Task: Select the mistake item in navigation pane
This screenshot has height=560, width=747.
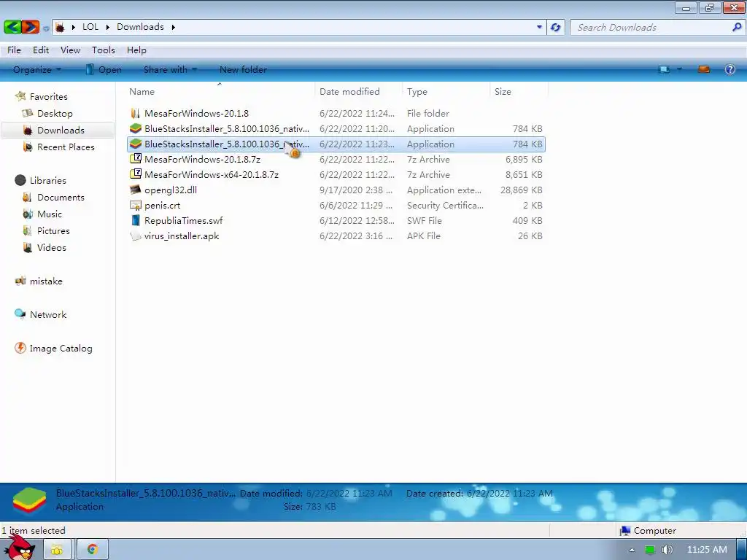Action: click(46, 281)
